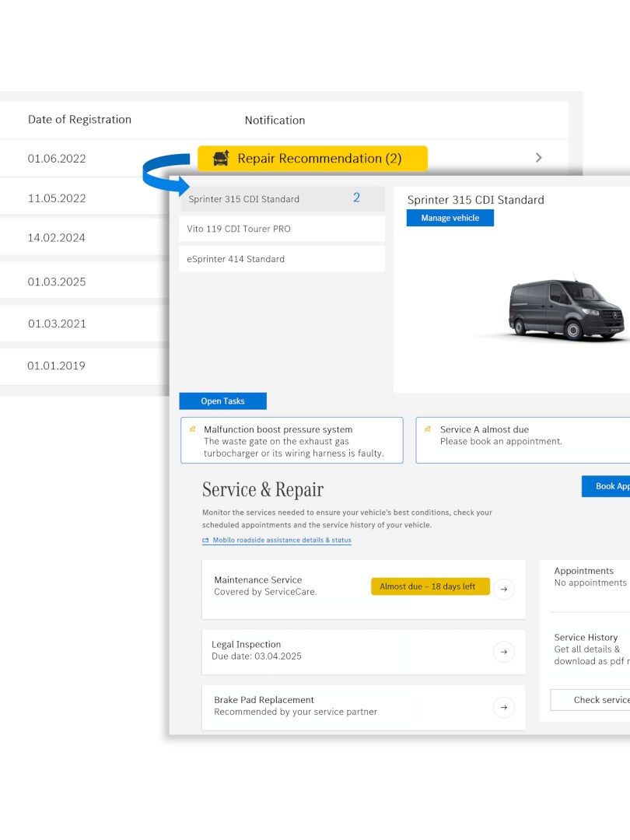
Task: Open Maintenance Service via its arrow icon
Action: click(x=504, y=590)
